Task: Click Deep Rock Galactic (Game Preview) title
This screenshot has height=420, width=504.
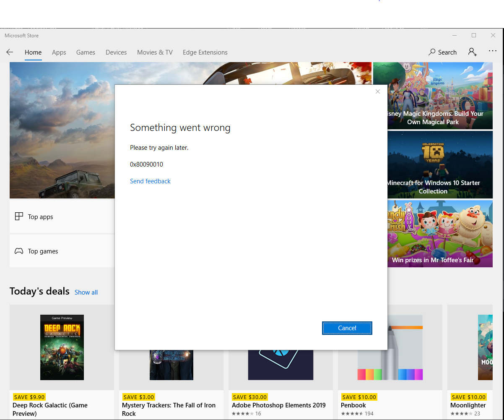Action: 50,410
